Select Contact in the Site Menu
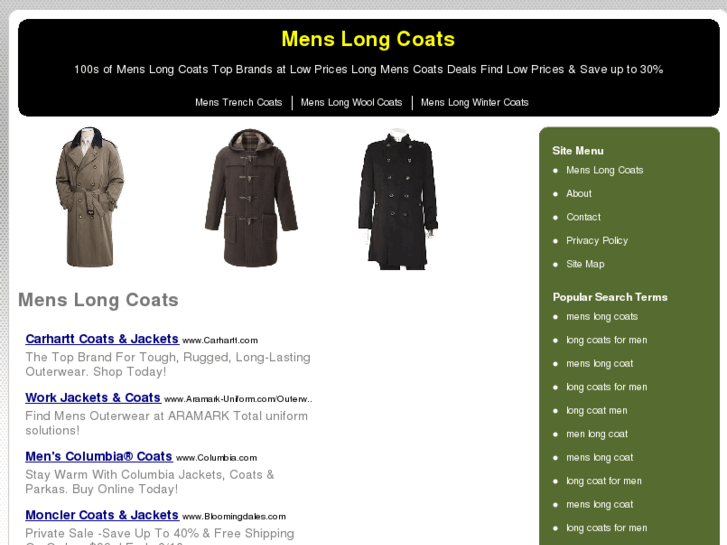Viewport: 727px width, 545px height. tap(583, 217)
